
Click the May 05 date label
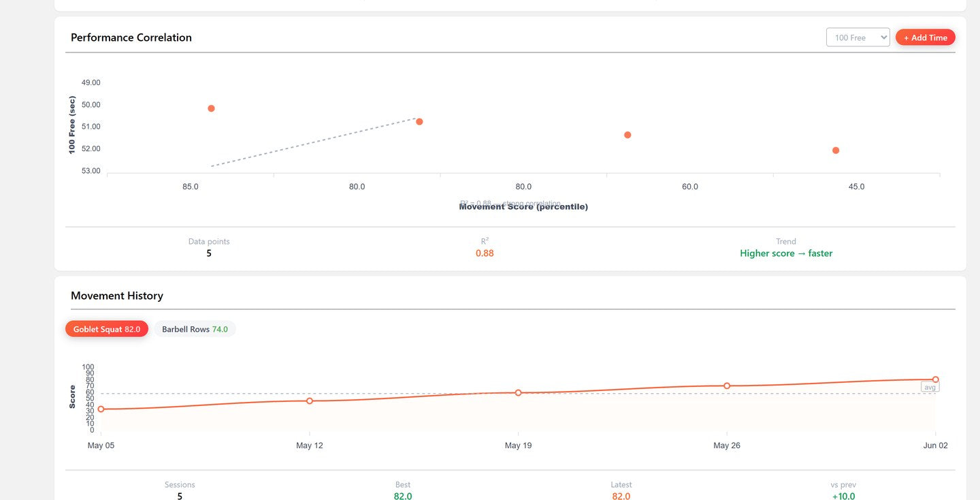click(101, 446)
